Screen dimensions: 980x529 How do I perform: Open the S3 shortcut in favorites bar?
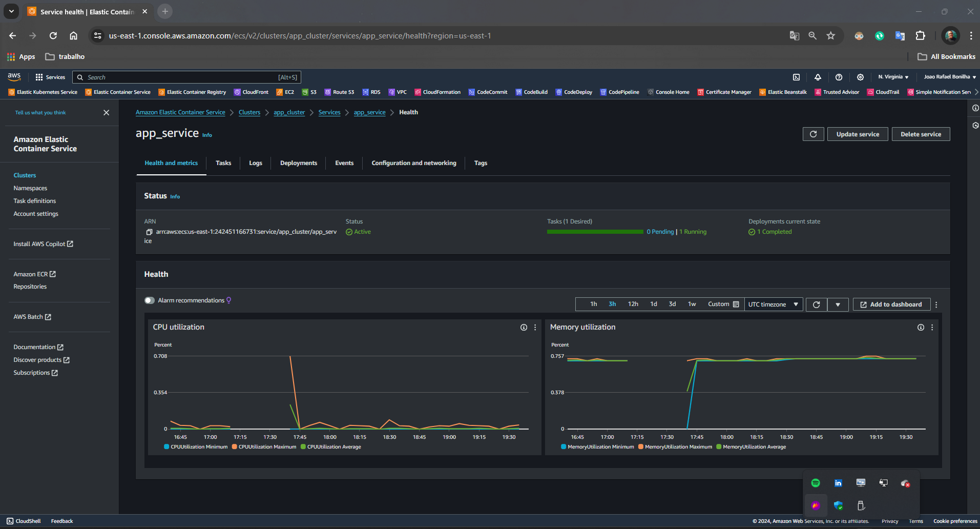(309, 92)
